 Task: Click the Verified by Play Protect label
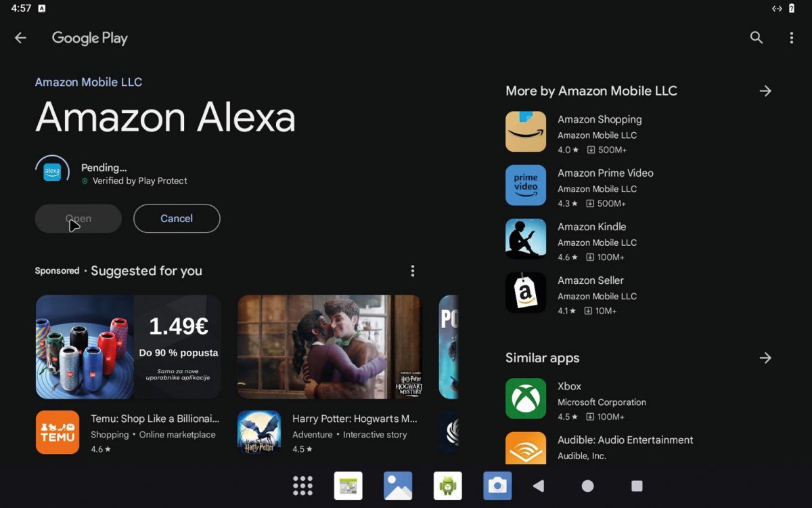[x=140, y=181]
